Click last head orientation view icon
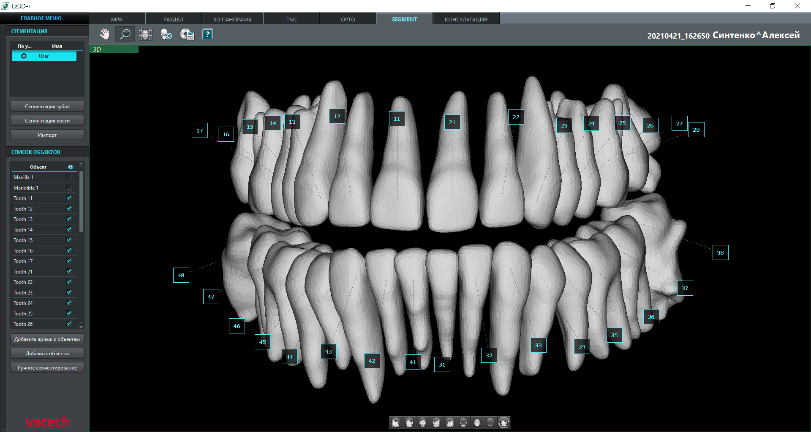This screenshot has height=432, width=811. [x=504, y=422]
